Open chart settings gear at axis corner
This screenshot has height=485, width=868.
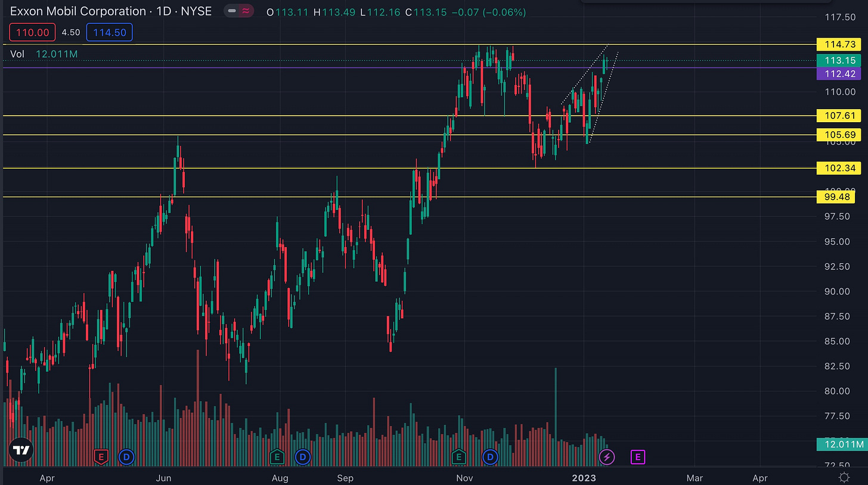pyautogui.click(x=844, y=477)
